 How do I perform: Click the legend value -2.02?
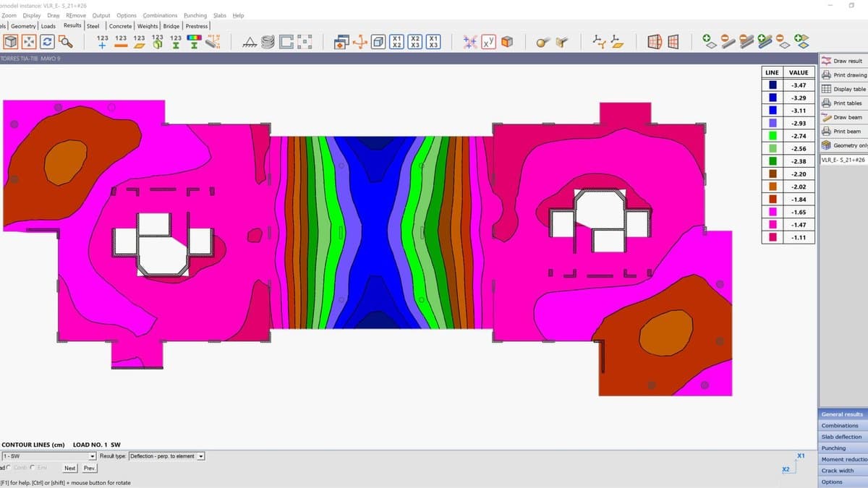tap(799, 187)
